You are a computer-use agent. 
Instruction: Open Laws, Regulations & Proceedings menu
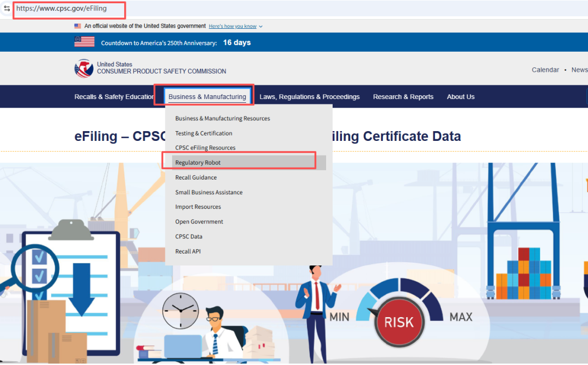[x=309, y=97]
